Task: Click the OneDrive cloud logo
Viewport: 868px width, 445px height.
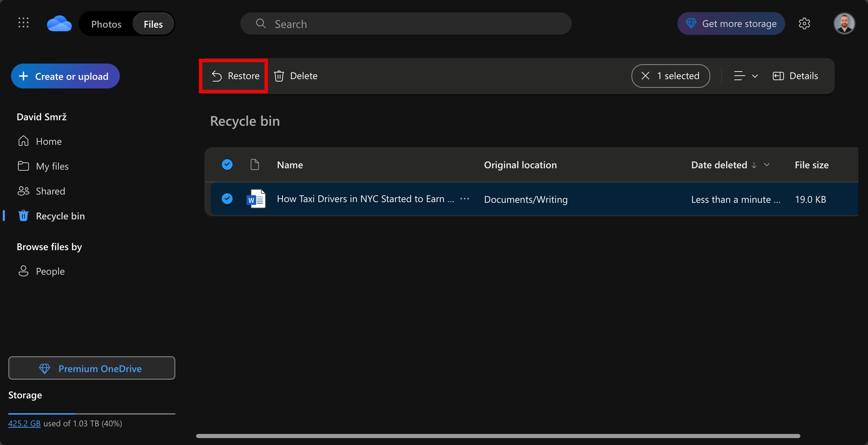Action: 59,23
